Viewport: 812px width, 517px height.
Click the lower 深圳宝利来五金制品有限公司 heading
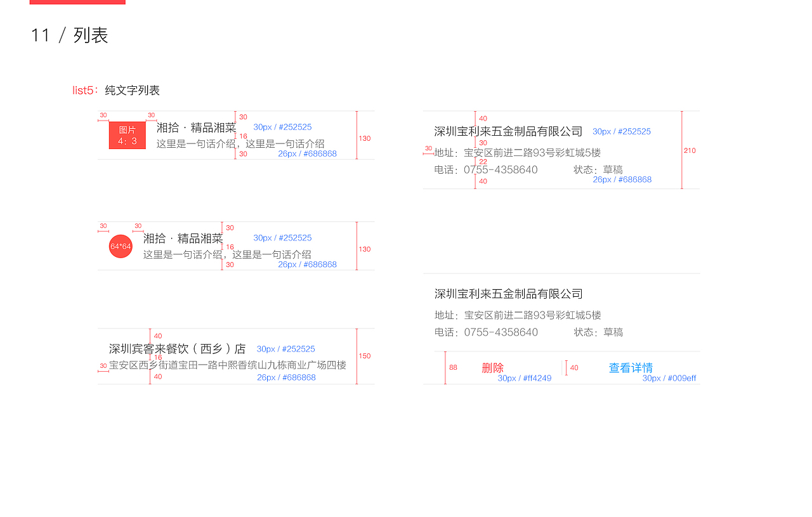[509, 293]
